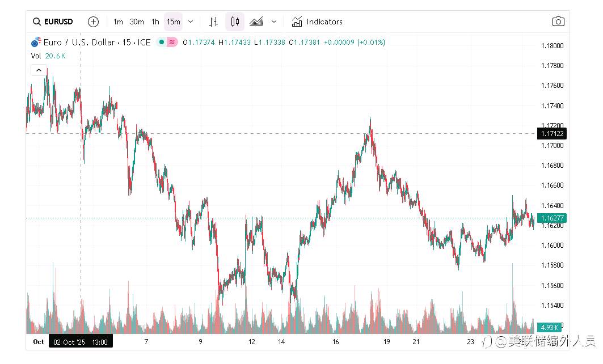Toggle the pink delayed-data indicator badge
This screenshot has width=603, height=364.
[x=172, y=42]
